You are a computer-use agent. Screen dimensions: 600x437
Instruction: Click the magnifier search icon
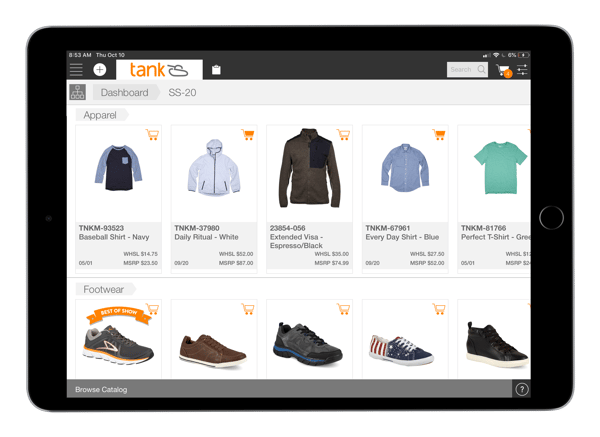pyautogui.click(x=482, y=70)
